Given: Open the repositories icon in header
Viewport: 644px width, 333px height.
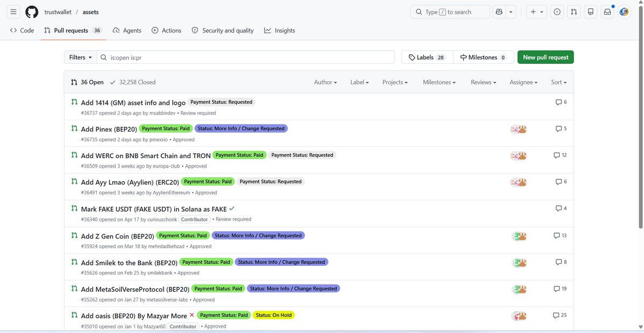Looking at the screenshot, I should pyautogui.click(x=590, y=12).
